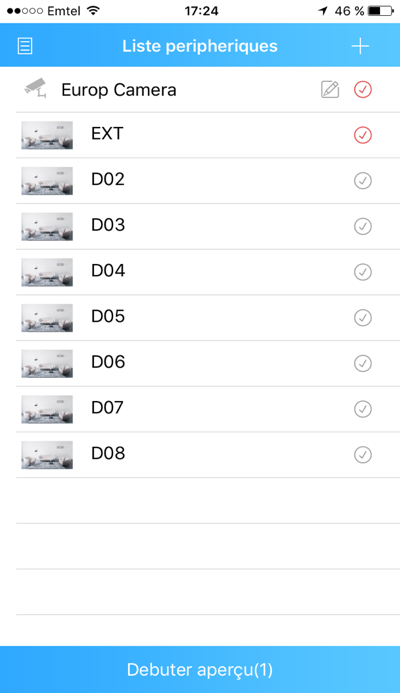This screenshot has height=693, width=400.
Task: Tap the Liste peripheriques title
Action: coord(200,46)
